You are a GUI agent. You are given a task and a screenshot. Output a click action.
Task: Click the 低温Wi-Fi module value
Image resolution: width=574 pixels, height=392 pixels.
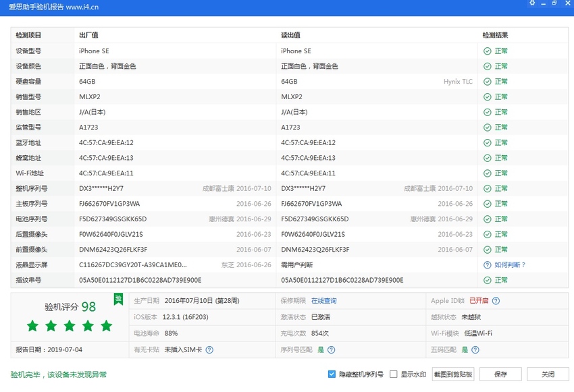tap(478, 333)
